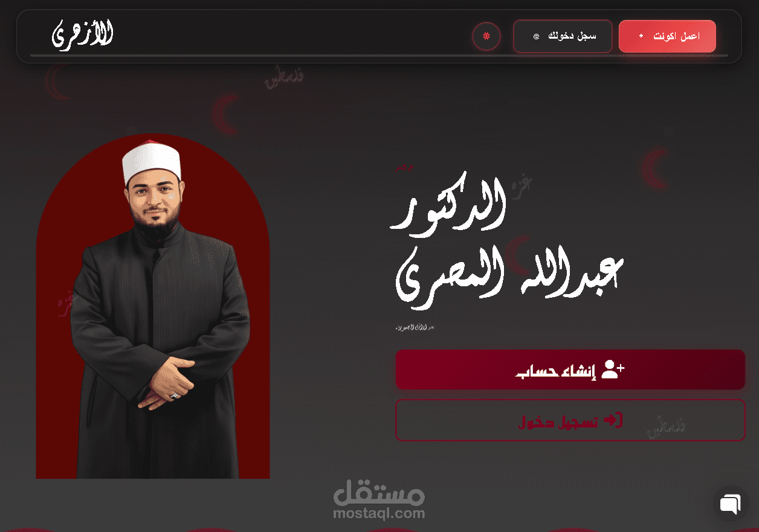Click the مستقل logo above mostaql.com
Screen dimensions: 759x532
click(x=379, y=493)
